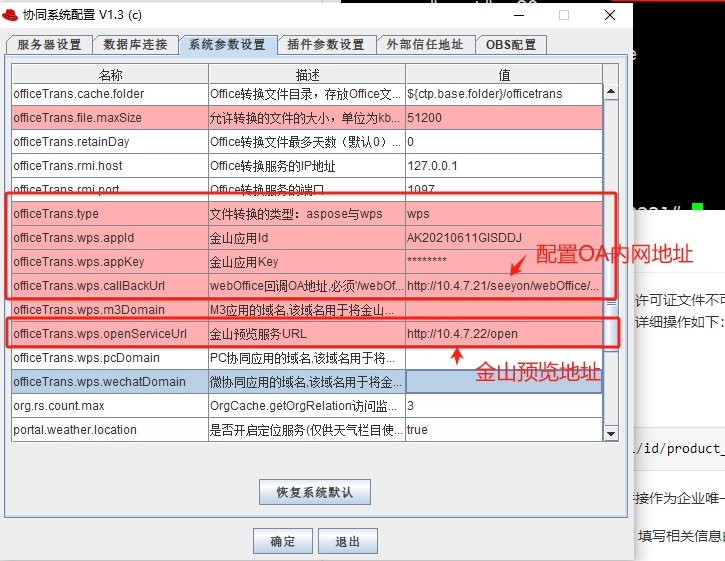
Task: Click the http://10.4.7.21/seeyon/webOffice value cell
Action: [x=504, y=286]
